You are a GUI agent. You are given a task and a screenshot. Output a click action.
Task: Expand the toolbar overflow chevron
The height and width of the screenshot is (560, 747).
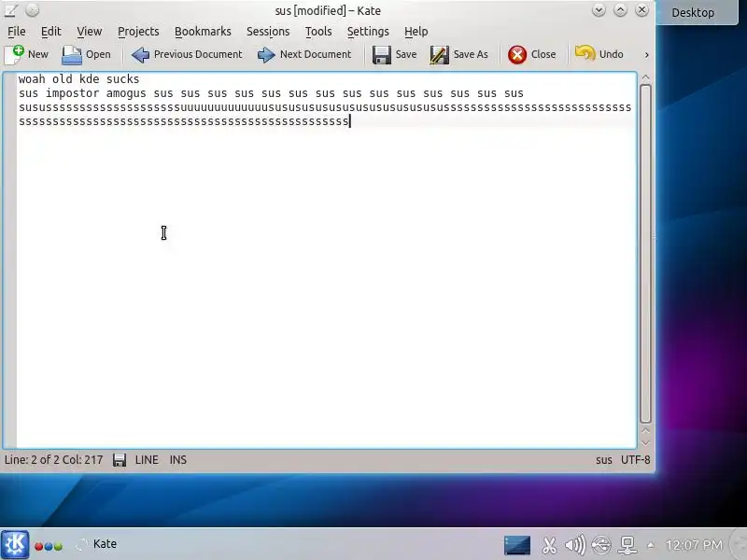[x=646, y=55]
